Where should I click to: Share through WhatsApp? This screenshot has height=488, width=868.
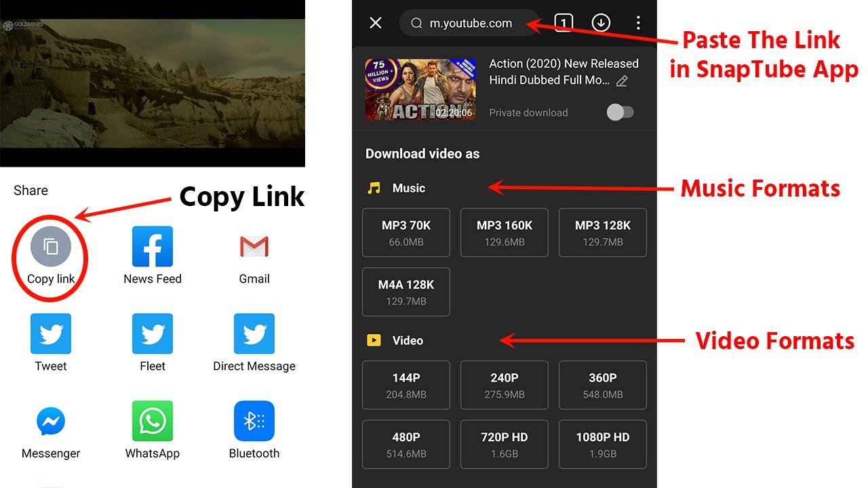153,421
